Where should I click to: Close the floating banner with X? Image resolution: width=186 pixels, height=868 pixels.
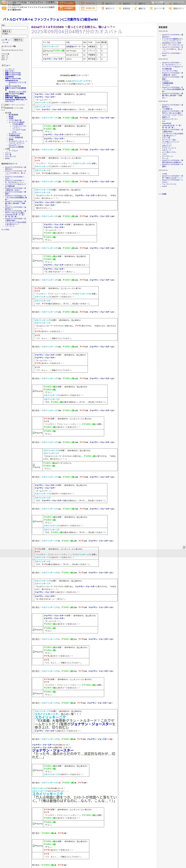tap(184, 547)
